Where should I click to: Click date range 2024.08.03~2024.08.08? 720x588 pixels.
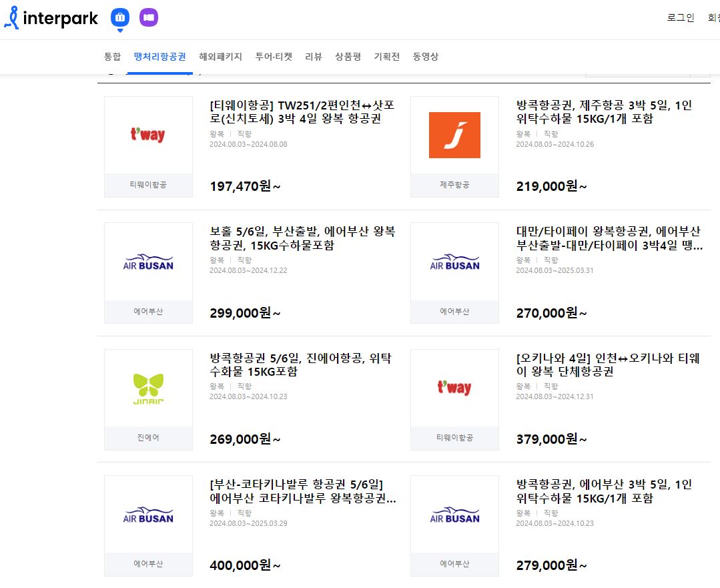click(248, 144)
